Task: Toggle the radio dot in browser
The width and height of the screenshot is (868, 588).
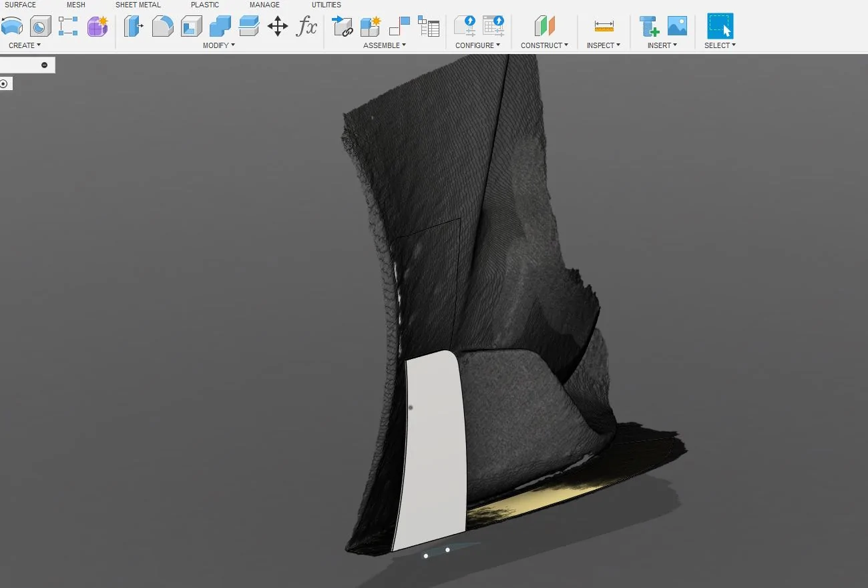Action: tap(4, 83)
